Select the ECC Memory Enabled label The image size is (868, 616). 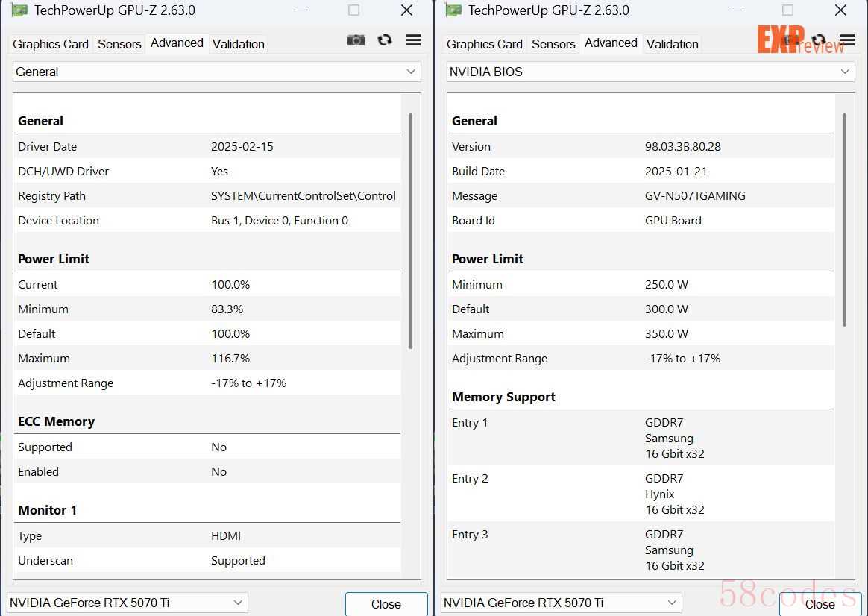pos(38,471)
